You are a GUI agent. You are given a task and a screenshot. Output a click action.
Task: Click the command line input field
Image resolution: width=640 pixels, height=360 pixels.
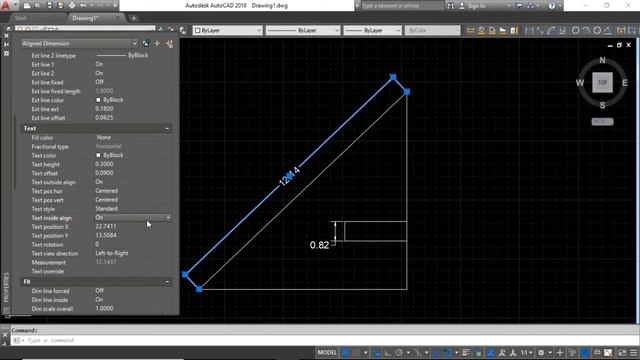coord(327,340)
